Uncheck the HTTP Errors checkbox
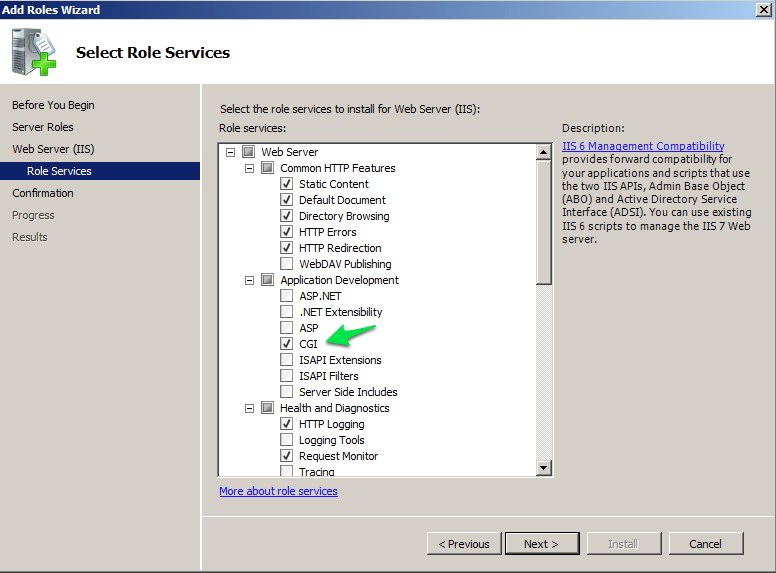Screen dimensions: 776x573 (287, 232)
